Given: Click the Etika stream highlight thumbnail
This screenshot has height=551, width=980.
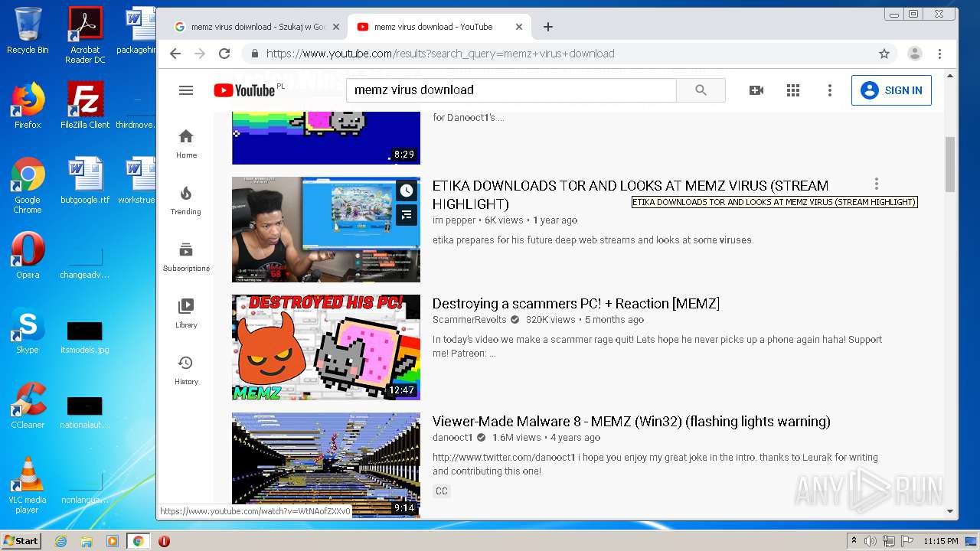Looking at the screenshot, I should 326,230.
